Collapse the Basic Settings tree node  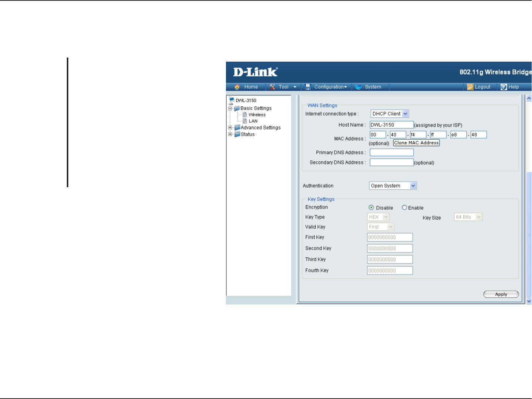(x=230, y=109)
